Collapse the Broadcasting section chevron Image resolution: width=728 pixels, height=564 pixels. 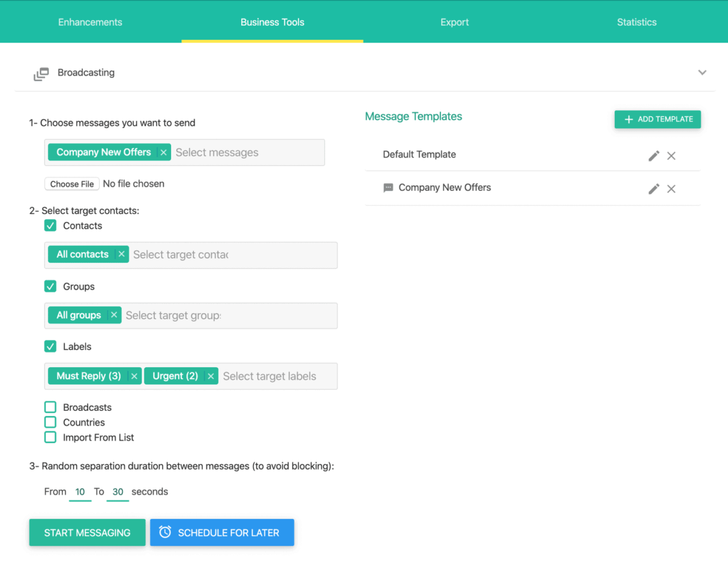[x=702, y=72]
